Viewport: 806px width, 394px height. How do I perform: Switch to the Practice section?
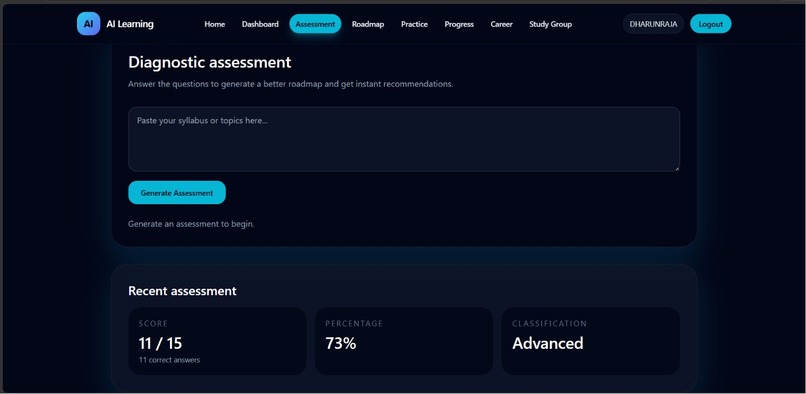414,24
